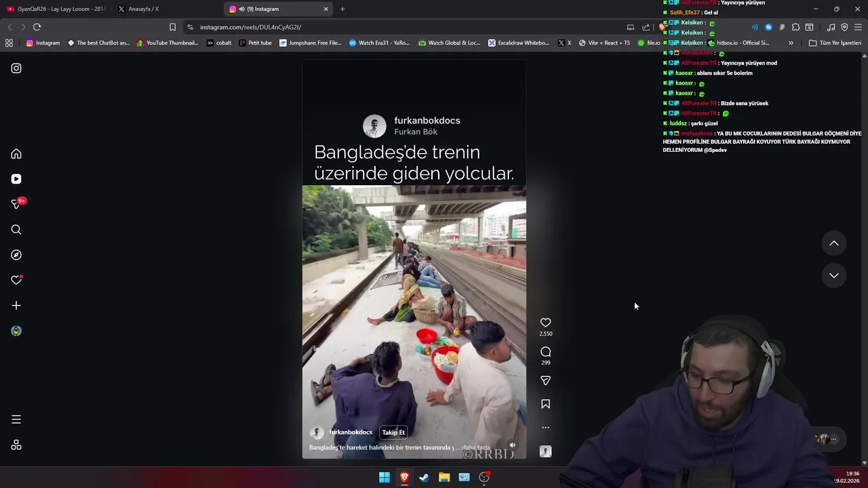
Task: Share the reel with the paper plane icon
Action: (545, 381)
